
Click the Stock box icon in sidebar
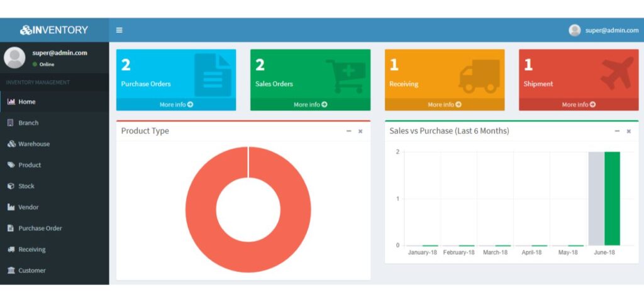click(11, 186)
